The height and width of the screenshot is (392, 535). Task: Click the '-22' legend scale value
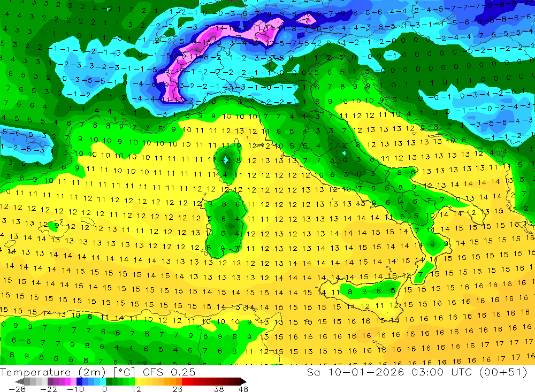pos(49,389)
